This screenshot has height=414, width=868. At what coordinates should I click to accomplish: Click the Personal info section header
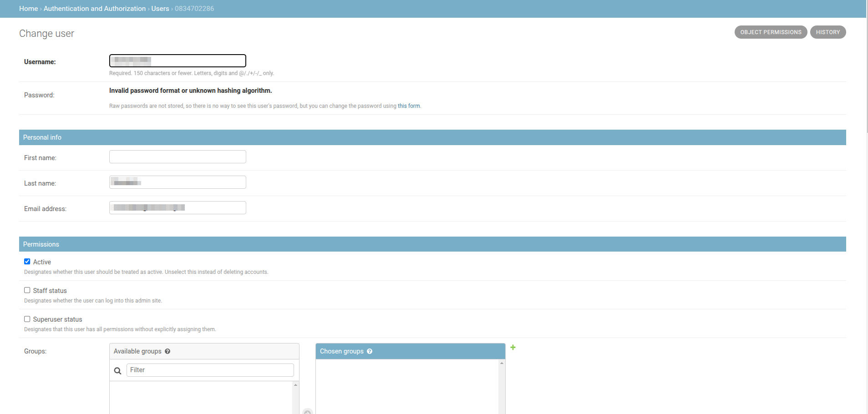click(432, 137)
